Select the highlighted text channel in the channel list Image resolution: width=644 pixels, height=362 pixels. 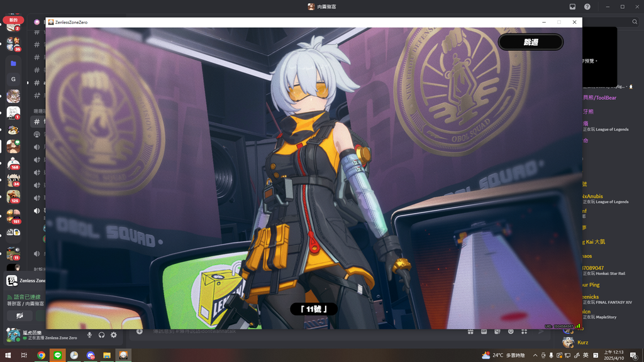38,121
